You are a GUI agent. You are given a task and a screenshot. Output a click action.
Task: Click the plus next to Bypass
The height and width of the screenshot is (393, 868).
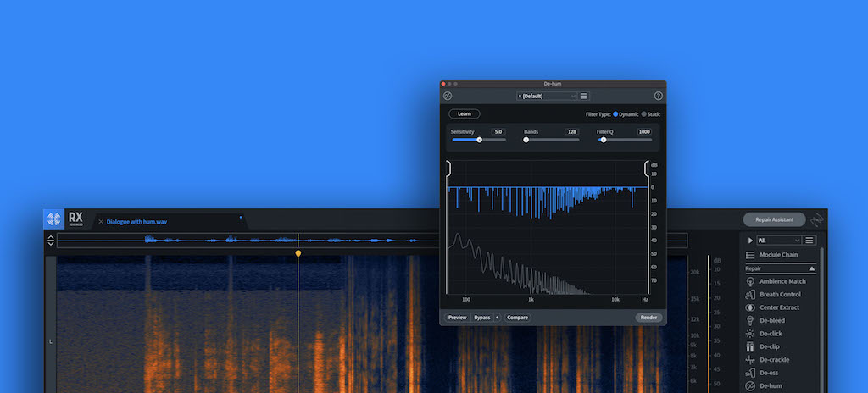point(497,318)
